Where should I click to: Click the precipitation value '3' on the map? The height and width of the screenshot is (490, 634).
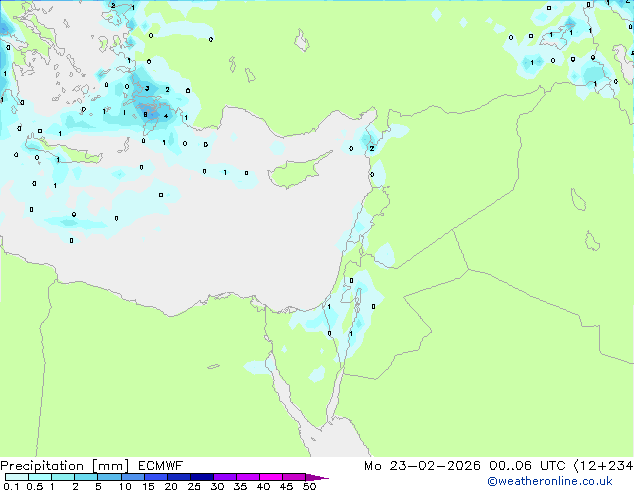tap(147, 88)
